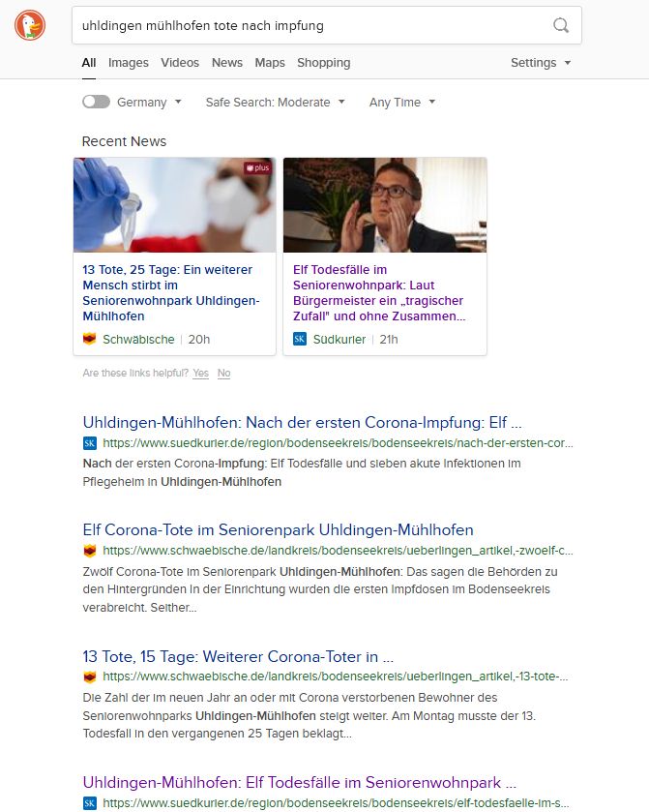
Task: Open the Any Time filter dropdown
Action: [x=402, y=102]
